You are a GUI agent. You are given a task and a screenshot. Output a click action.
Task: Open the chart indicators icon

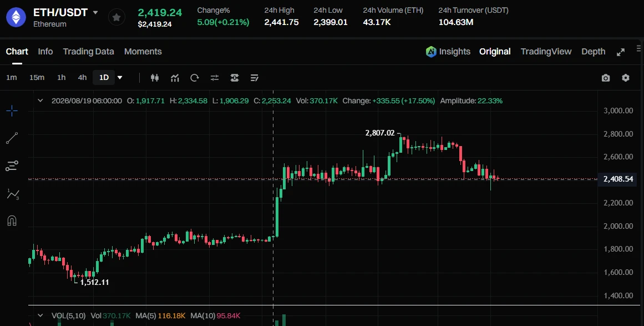point(175,78)
